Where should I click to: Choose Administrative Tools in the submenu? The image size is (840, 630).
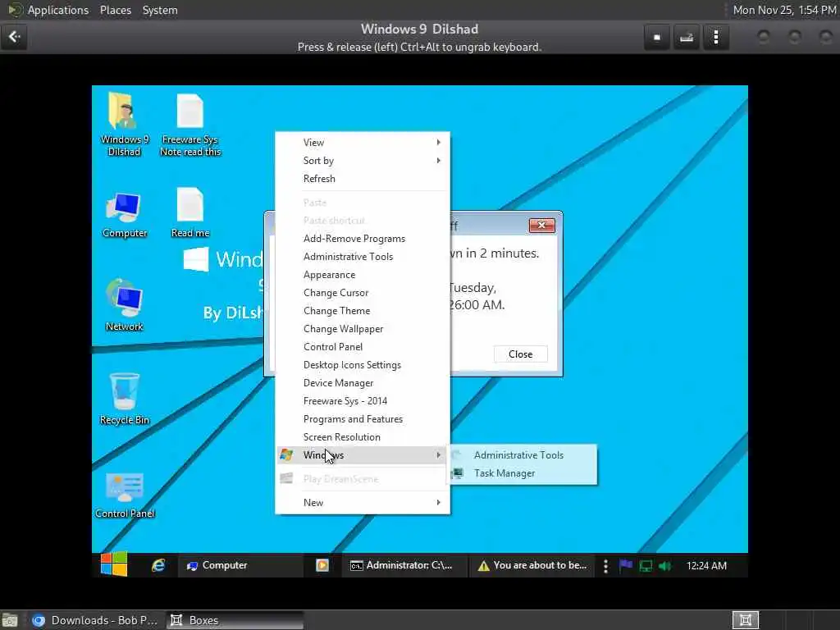[x=523, y=455]
